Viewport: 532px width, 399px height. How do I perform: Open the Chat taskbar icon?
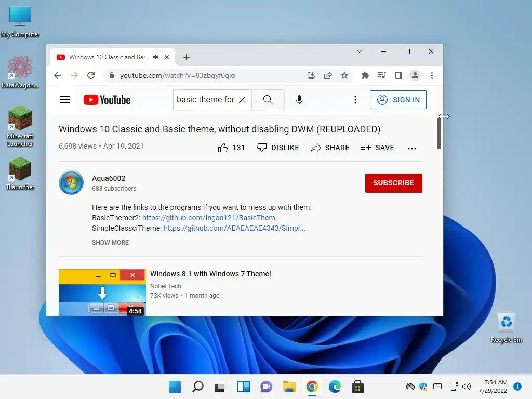click(x=266, y=387)
